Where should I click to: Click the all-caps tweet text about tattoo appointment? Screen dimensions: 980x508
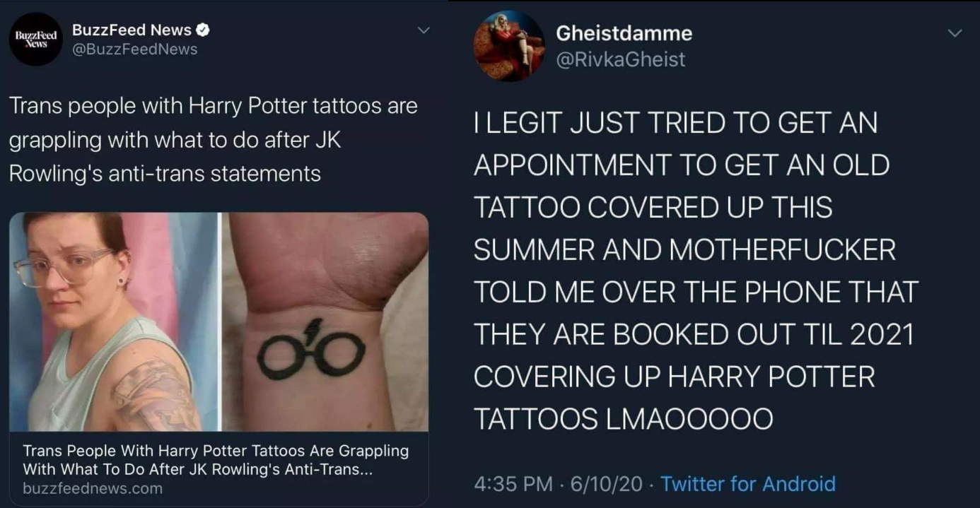[695, 271]
